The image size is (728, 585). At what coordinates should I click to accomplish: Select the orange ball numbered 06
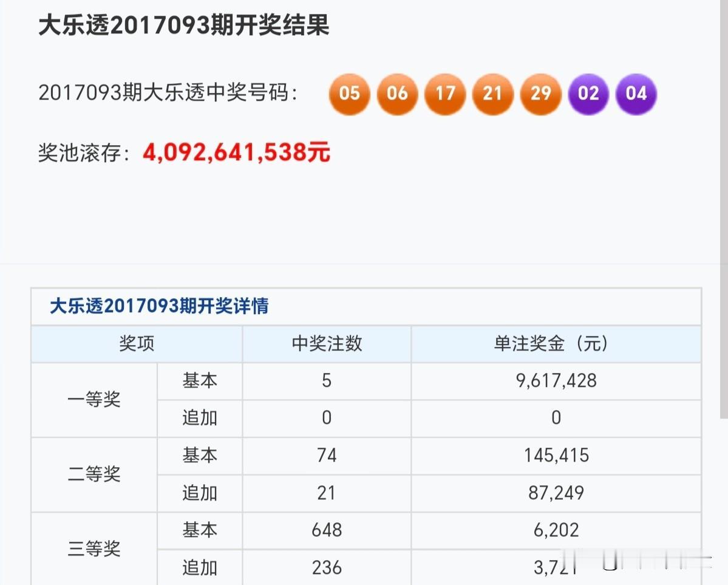(397, 94)
